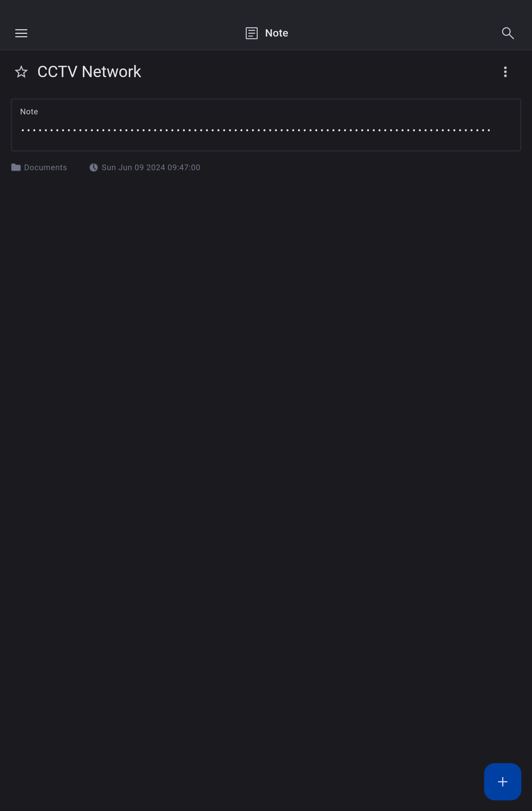Click the clock icon near the timestamp
This screenshot has height=811, width=532.
coord(93,167)
